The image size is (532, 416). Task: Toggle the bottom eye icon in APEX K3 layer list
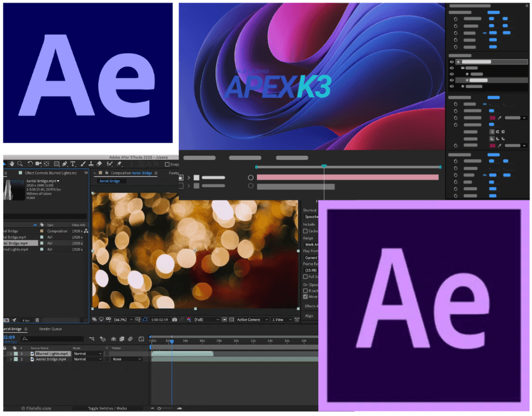click(452, 87)
